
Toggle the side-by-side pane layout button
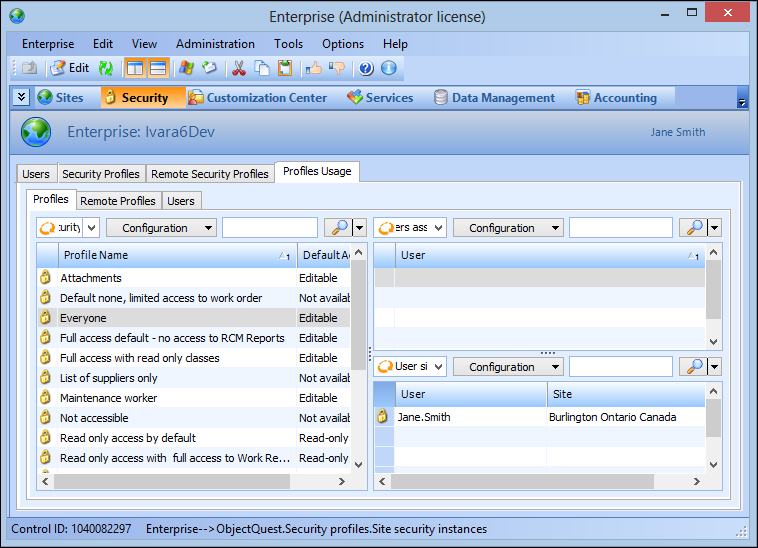135,68
